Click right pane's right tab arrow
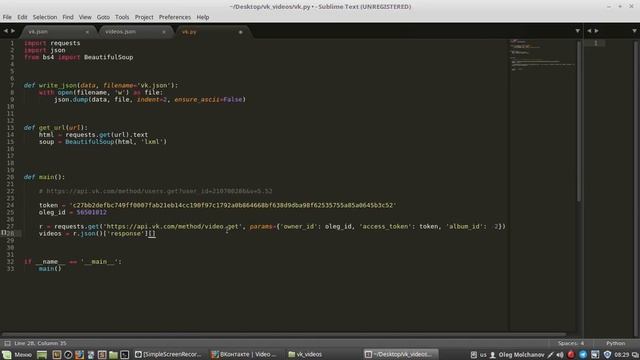Image resolution: width=640 pixels, height=360 pixels. tap(596, 31)
